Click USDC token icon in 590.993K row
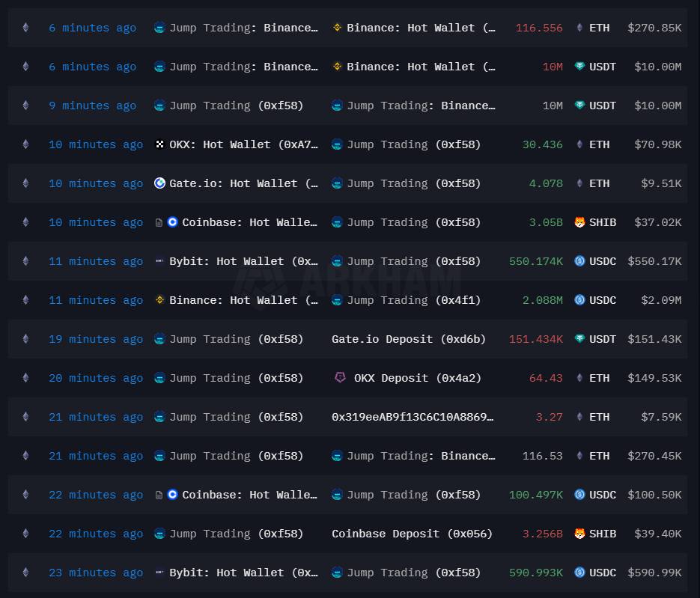 [579, 572]
